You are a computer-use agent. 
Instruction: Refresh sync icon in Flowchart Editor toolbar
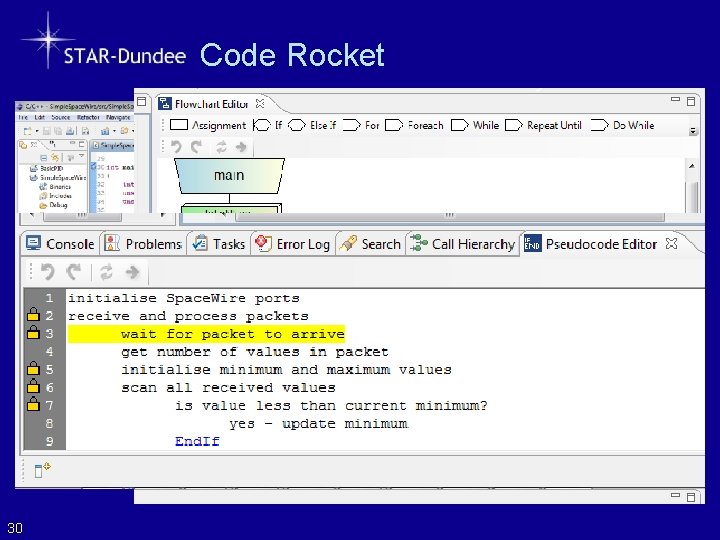click(x=221, y=147)
